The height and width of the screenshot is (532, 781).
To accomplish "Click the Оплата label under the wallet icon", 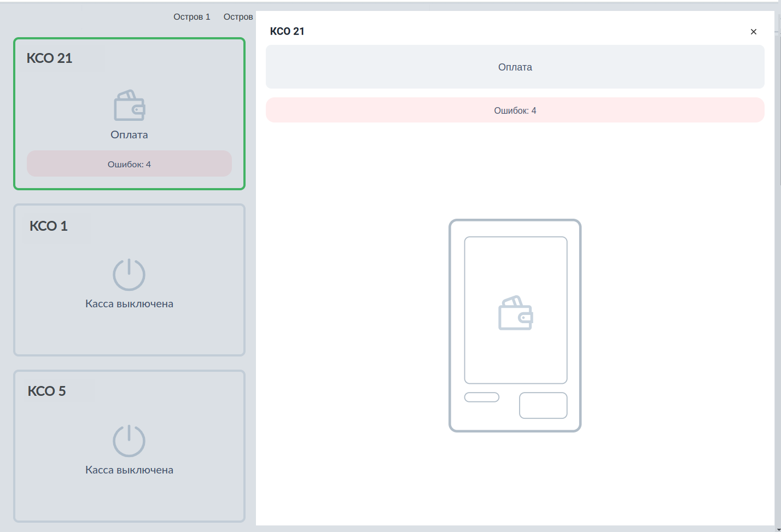I will coord(129,135).
